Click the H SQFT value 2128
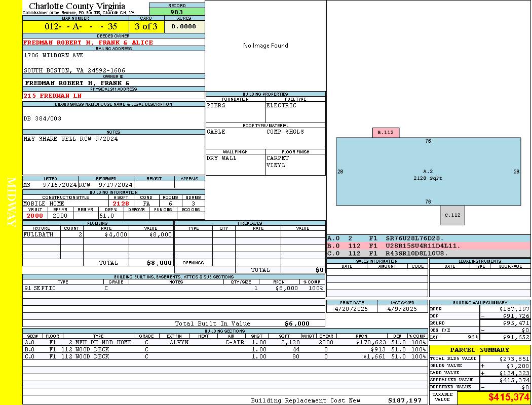This screenshot has width=532, height=405. [121, 204]
